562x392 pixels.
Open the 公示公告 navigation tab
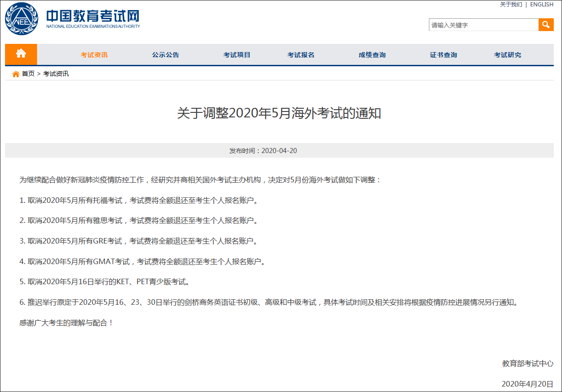166,55
